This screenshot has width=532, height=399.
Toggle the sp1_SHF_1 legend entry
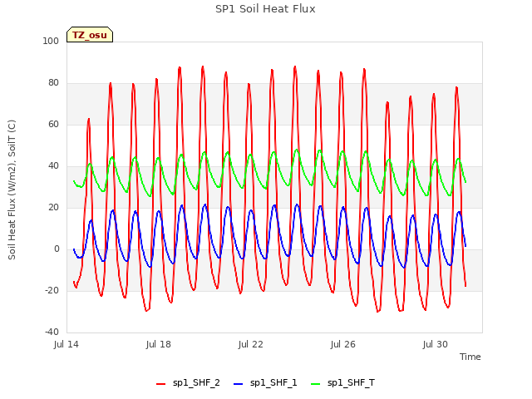point(265,383)
